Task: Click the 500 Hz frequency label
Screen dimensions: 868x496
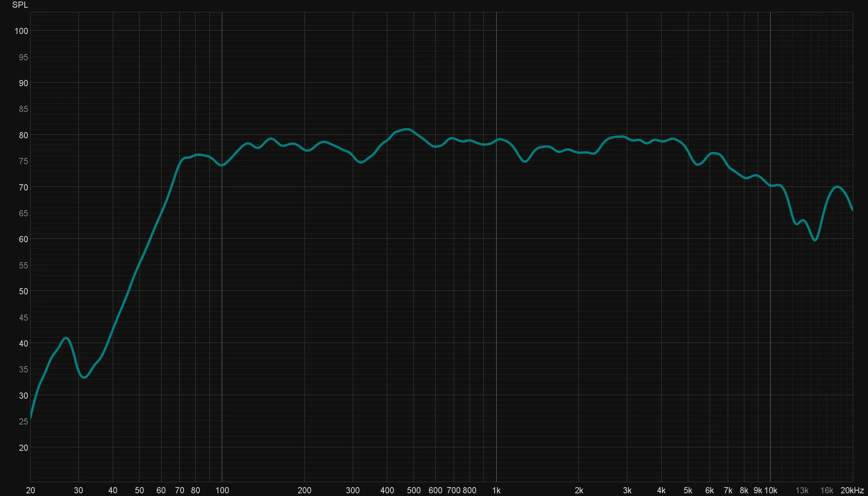Action: pyautogui.click(x=414, y=490)
